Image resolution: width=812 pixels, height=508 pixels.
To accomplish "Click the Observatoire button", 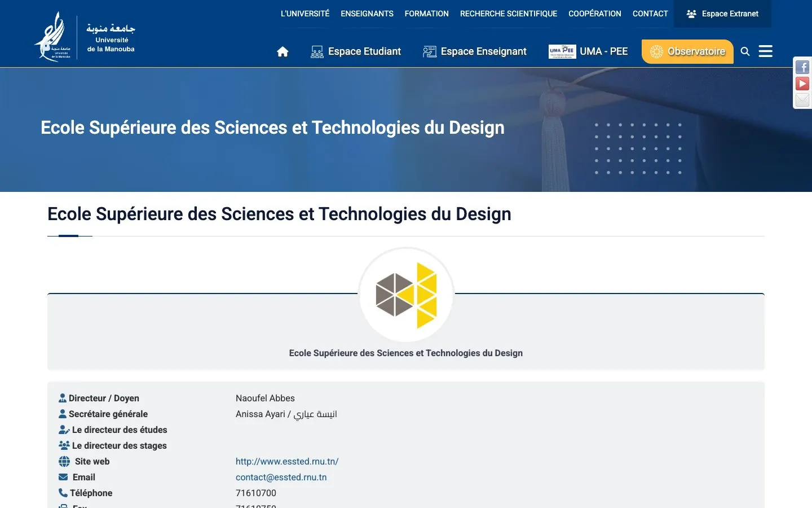I will 687,51.
